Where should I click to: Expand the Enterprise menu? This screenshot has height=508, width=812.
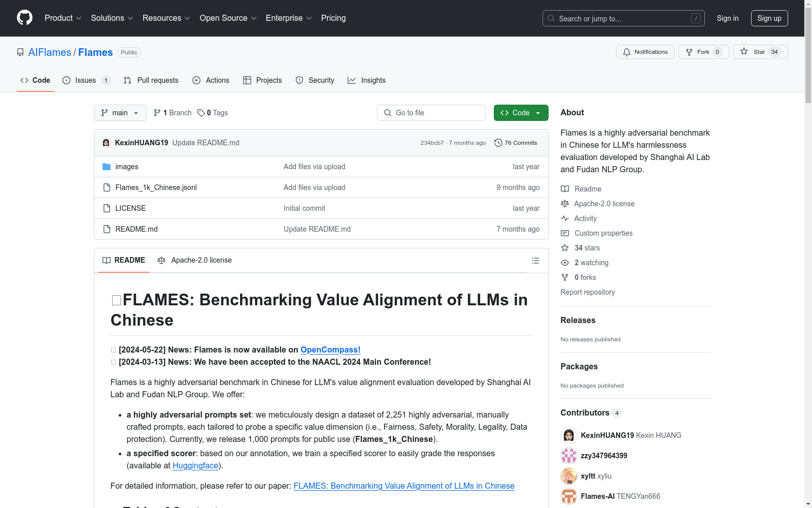point(289,18)
